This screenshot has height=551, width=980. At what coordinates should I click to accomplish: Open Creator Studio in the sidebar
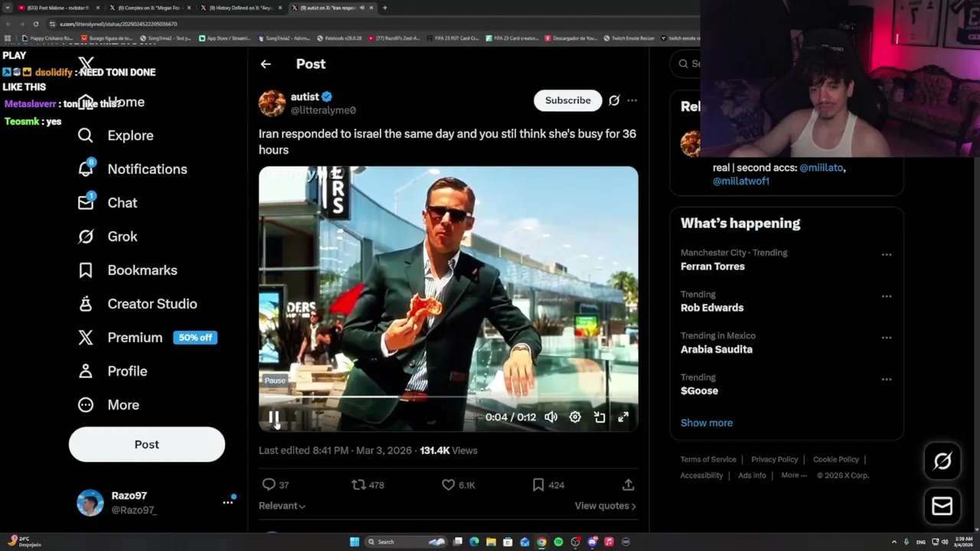137,304
